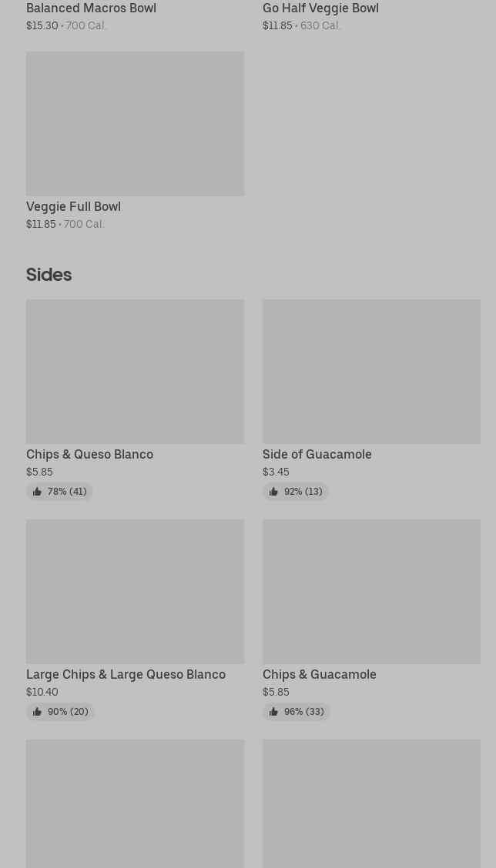496x868 pixels.
Task: Open Chips & Queso Blanco item photo
Action: point(135,371)
